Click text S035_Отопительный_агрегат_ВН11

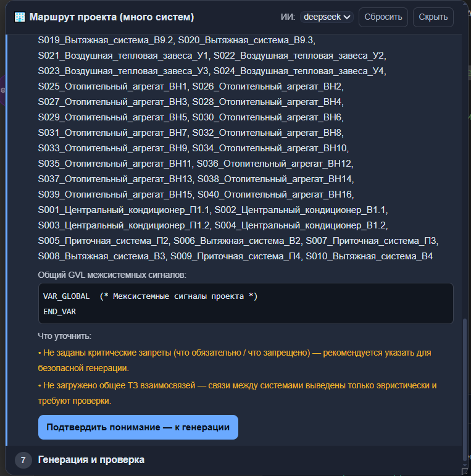114,164
